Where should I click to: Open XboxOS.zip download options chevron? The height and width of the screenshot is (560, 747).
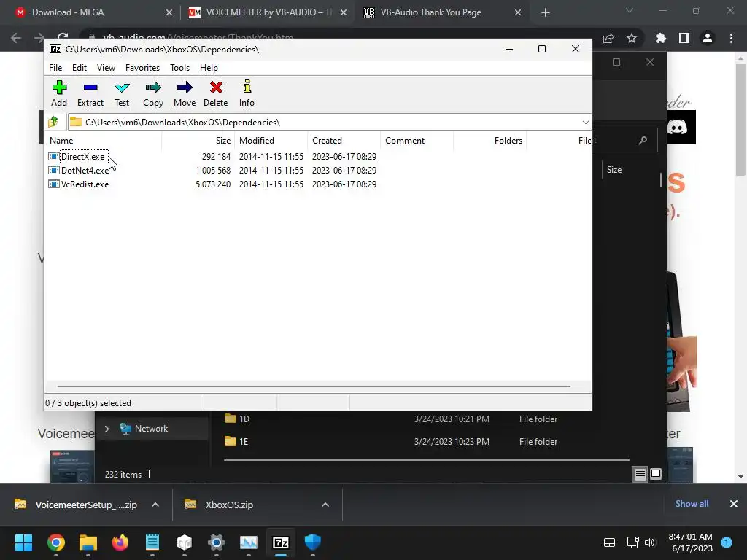click(325, 505)
